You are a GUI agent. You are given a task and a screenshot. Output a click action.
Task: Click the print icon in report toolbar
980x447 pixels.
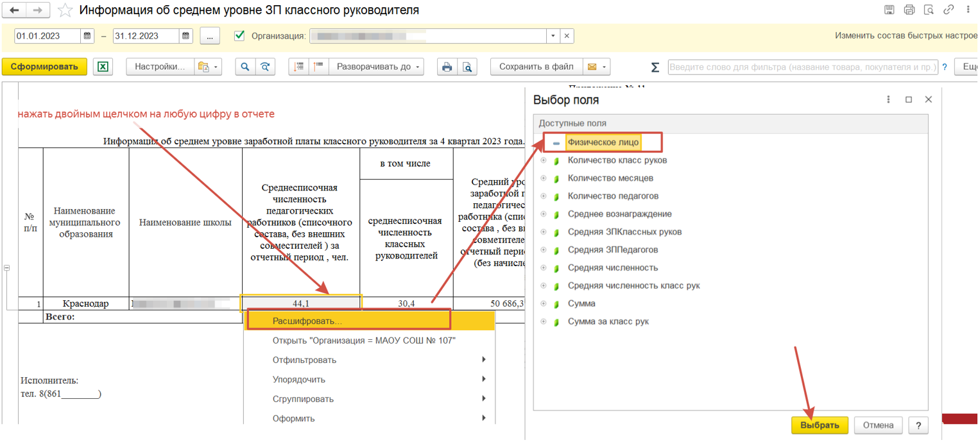pos(447,67)
